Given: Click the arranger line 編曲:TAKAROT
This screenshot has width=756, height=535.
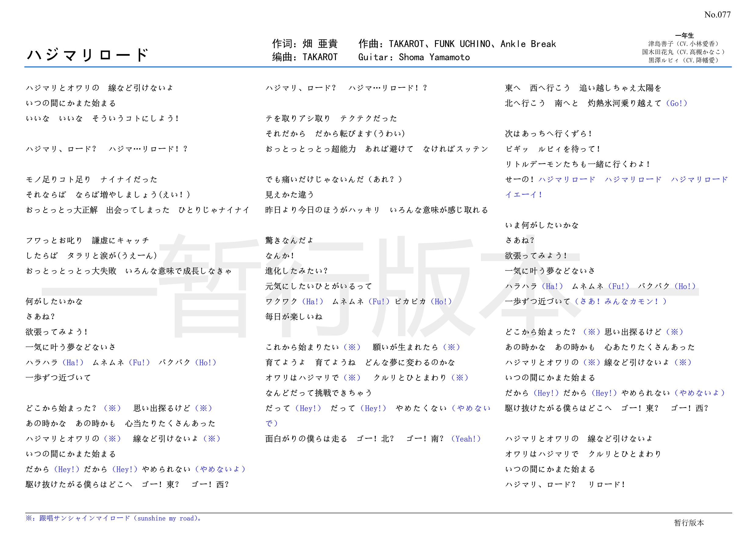Looking at the screenshot, I should click(305, 57).
